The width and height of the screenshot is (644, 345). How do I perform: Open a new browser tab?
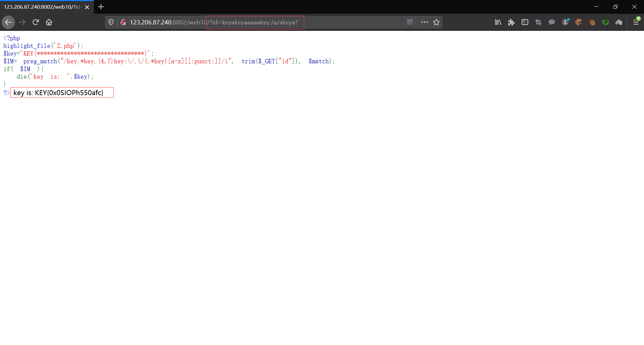[x=101, y=7]
